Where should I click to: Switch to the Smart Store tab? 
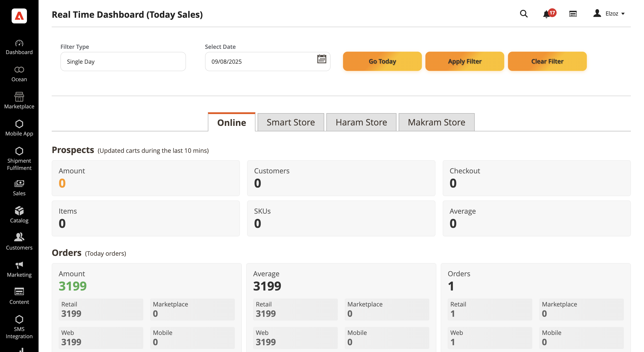(290, 122)
